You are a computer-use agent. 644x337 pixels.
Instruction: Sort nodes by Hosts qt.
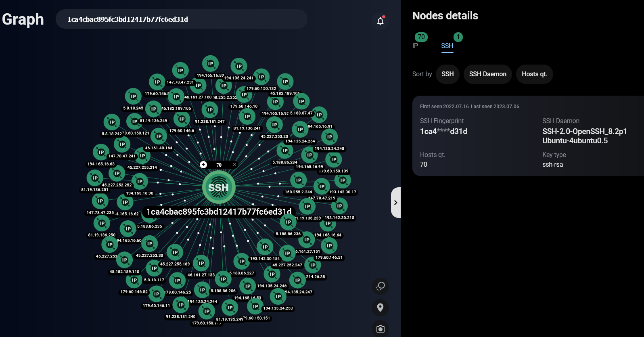coord(534,74)
